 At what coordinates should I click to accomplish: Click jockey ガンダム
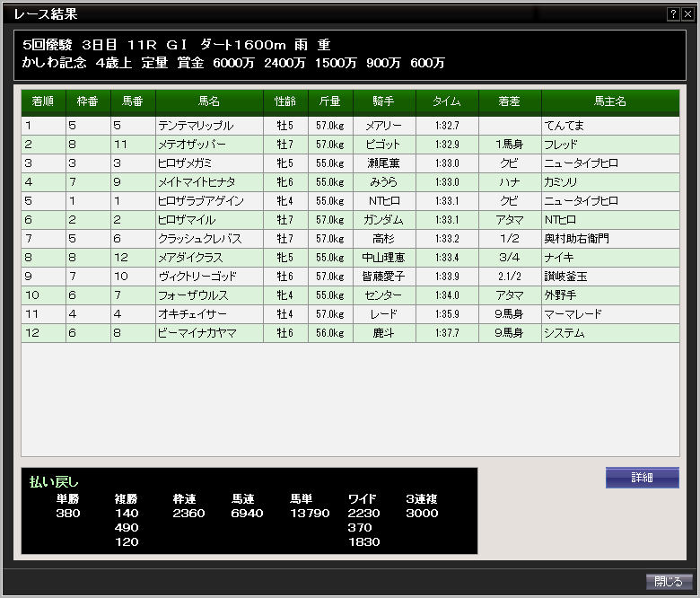(383, 220)
